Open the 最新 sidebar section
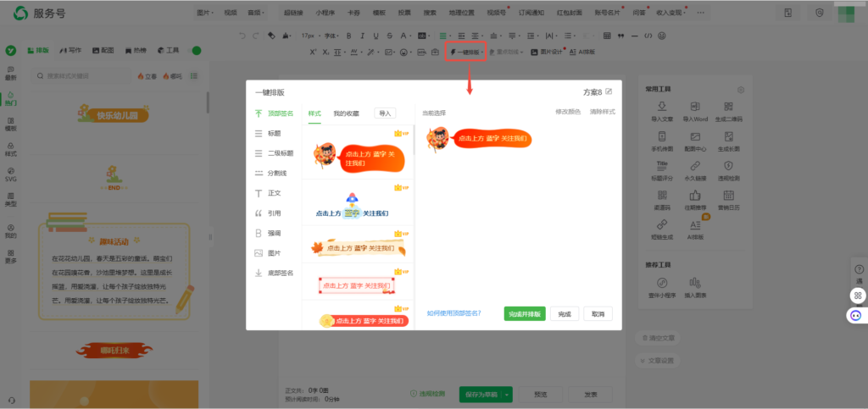868x409 pixels. (10, 74)
